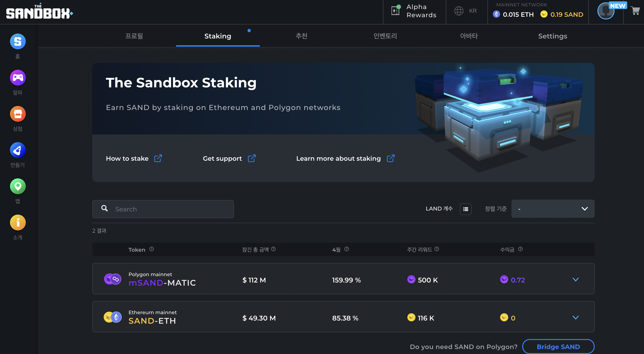Image resolution: width=644 pixels, height=354 pixels.
Task: Change KR language setting
Action: [473, 11]
